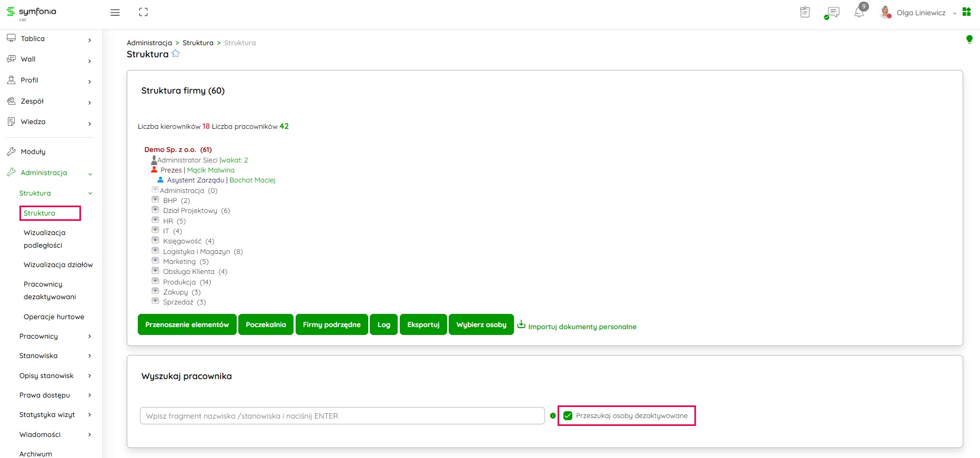Mark Struktura page as favorite star
980x458 pixels.
coord(176,54)
